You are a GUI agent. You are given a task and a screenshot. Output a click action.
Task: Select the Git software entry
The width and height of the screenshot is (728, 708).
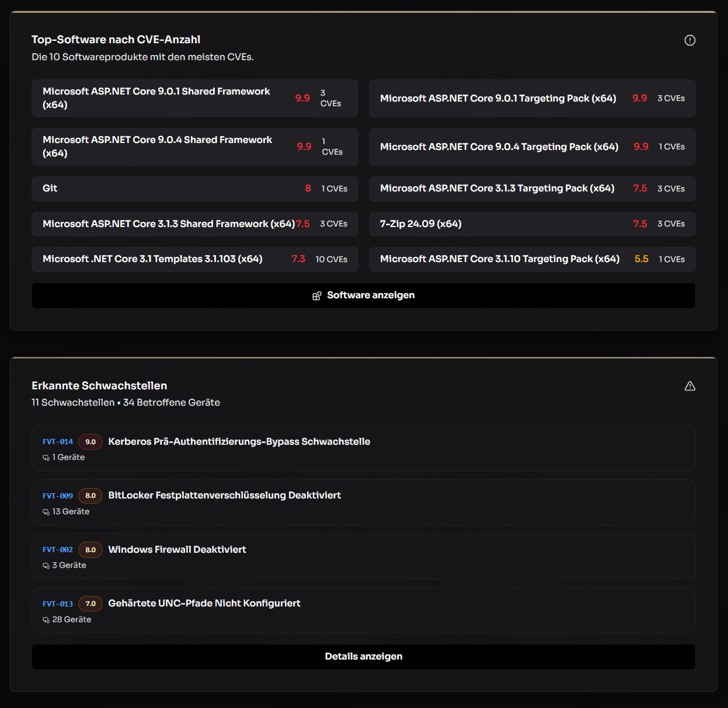click(194, 189)
